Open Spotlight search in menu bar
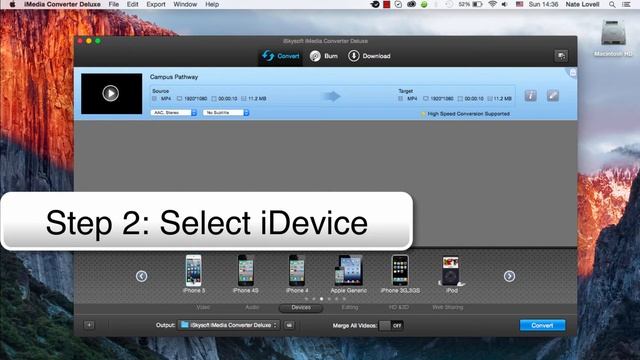This screenshot has width=640, height=360. click(612, 4)
